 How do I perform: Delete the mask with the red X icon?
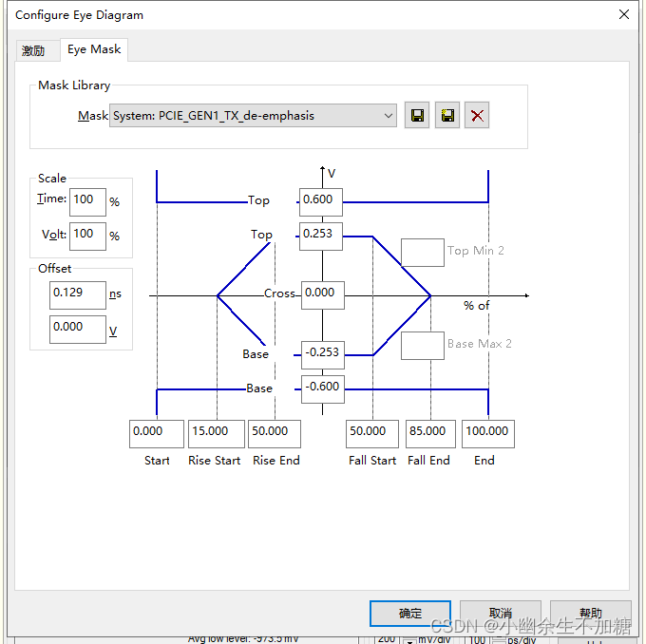point(477,115)
